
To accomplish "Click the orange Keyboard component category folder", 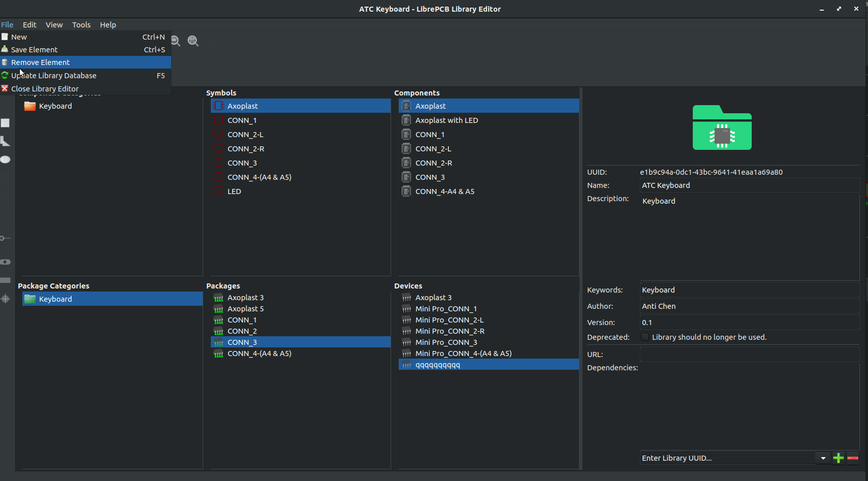I will click(30, 106).
